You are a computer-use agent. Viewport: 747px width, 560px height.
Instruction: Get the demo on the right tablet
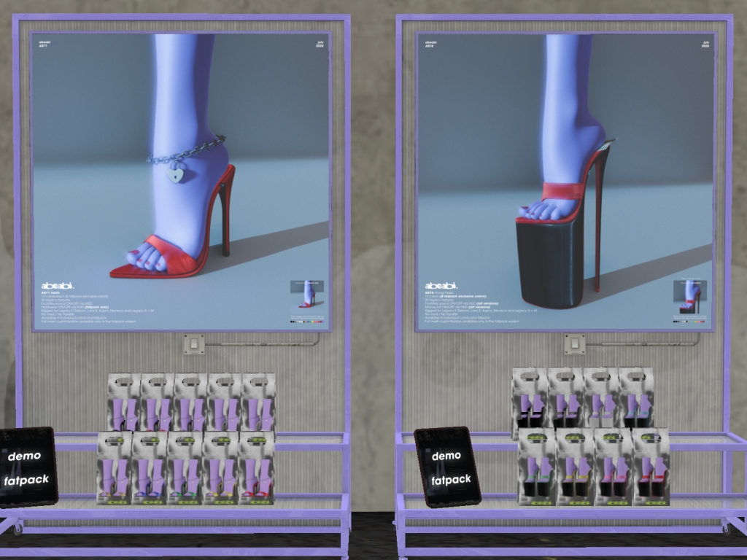446,456
